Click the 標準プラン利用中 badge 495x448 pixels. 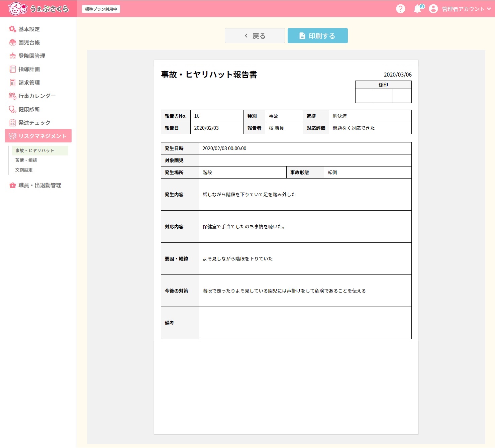pyautogui.click(x=101, y=9)
